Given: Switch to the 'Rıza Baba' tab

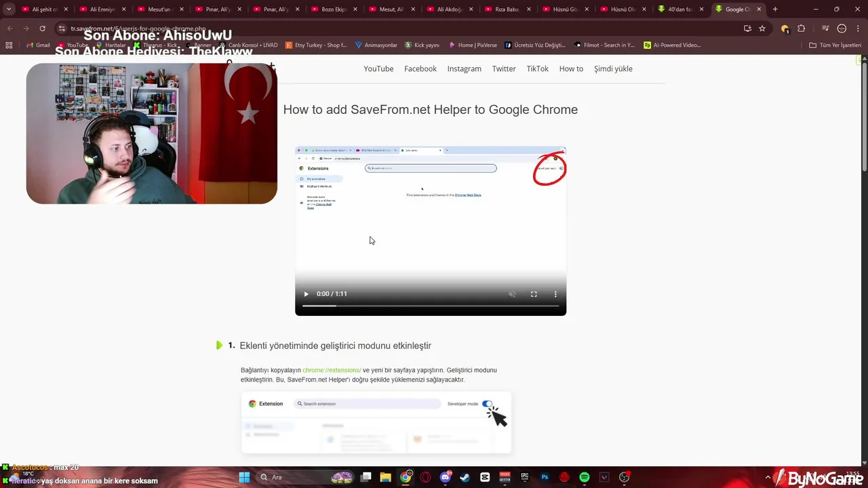Looking at the screenshot, I should [x=506, y=9].
